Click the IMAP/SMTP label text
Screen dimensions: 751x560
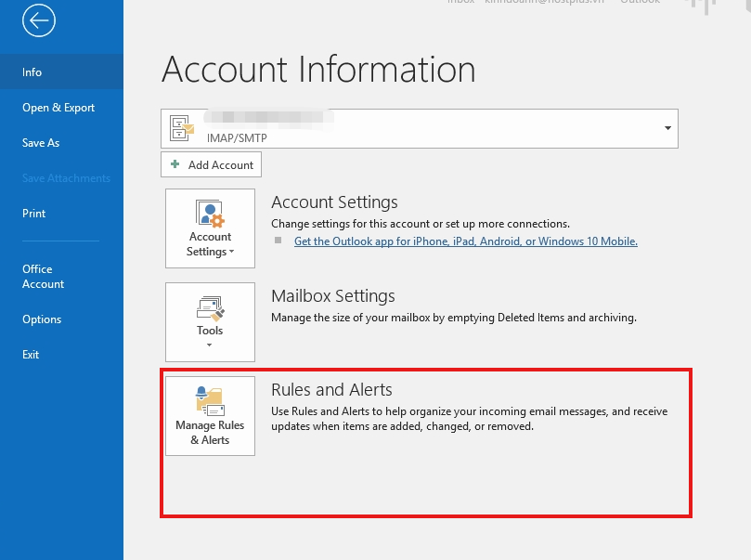tap(237, 138)
